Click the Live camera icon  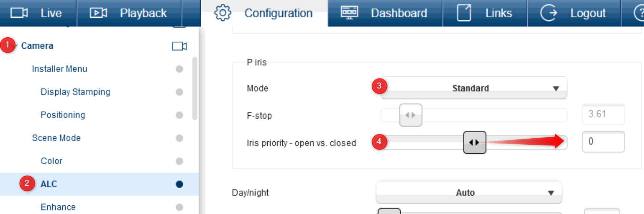click(19, 13)
